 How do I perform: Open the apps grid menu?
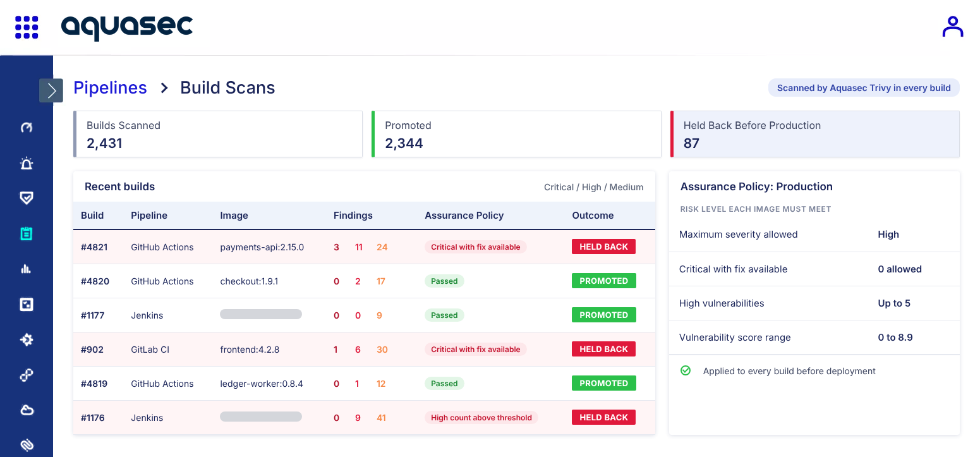[27, 27]
